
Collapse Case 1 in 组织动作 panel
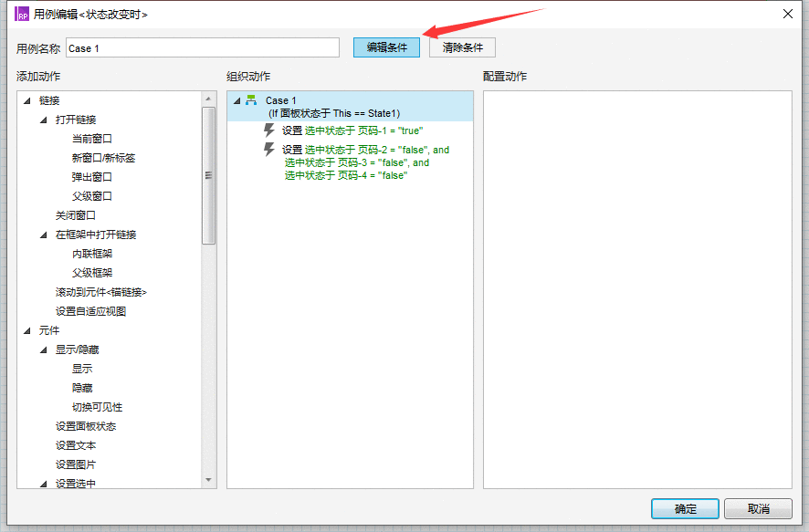point(236,100)
